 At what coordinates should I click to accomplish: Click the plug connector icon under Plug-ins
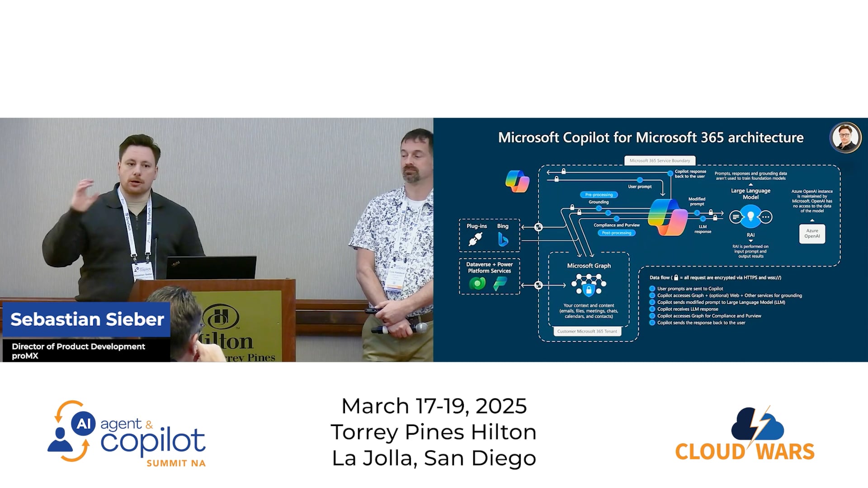pyautogui.click(x=476, y=239)
